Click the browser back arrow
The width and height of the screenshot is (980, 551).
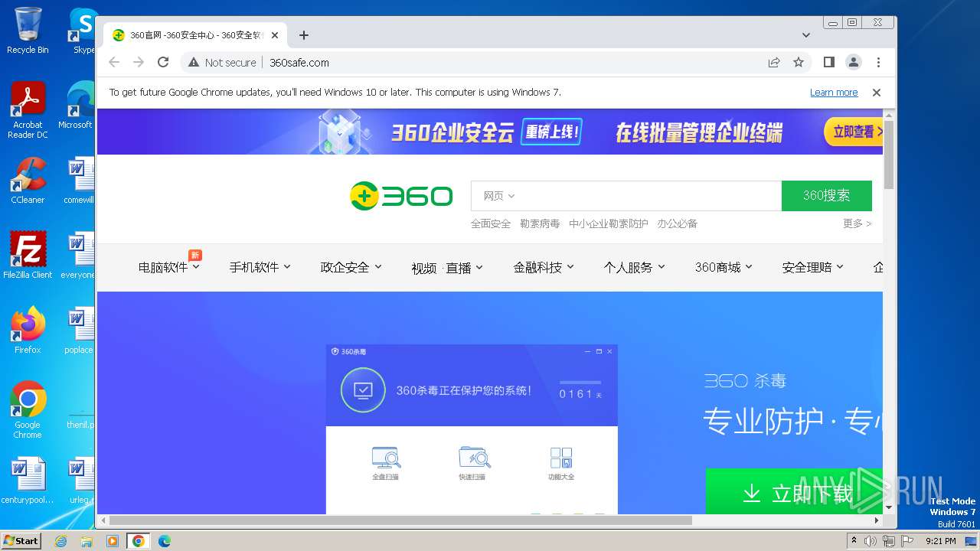coord(114,62)
